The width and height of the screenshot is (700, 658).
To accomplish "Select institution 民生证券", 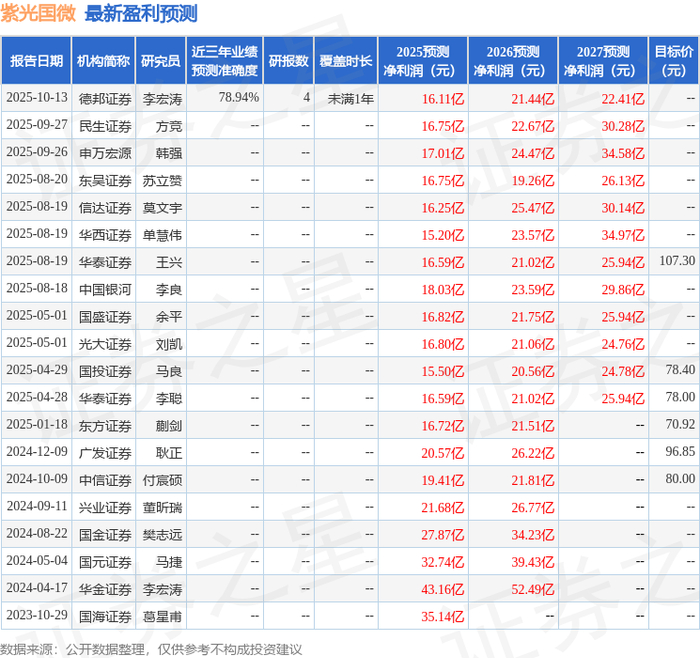I will (105, 126).
